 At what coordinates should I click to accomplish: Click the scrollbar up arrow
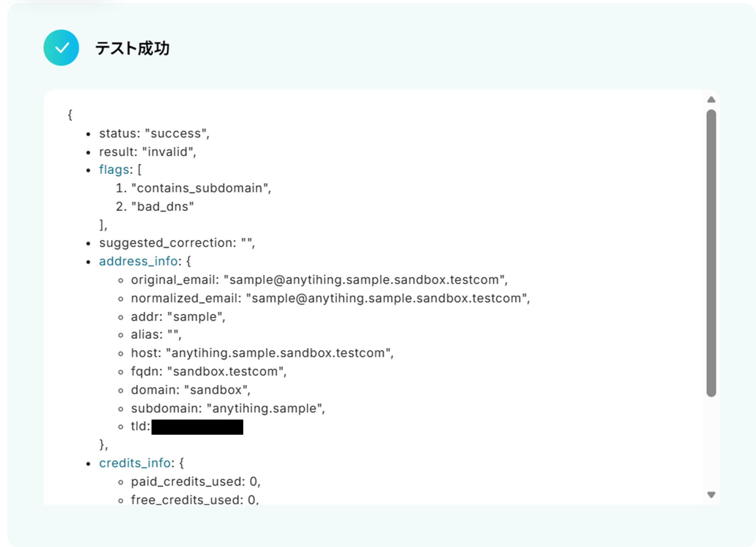click(711, 100)
